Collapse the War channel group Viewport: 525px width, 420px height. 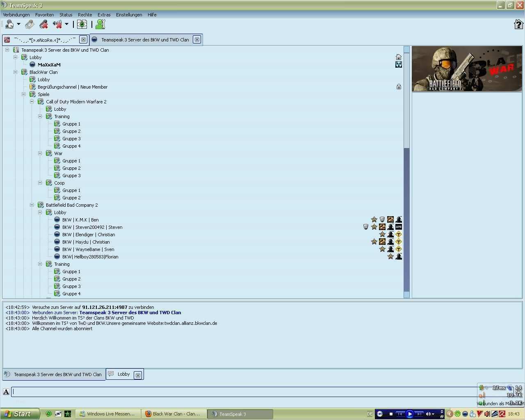coord(40,153)
